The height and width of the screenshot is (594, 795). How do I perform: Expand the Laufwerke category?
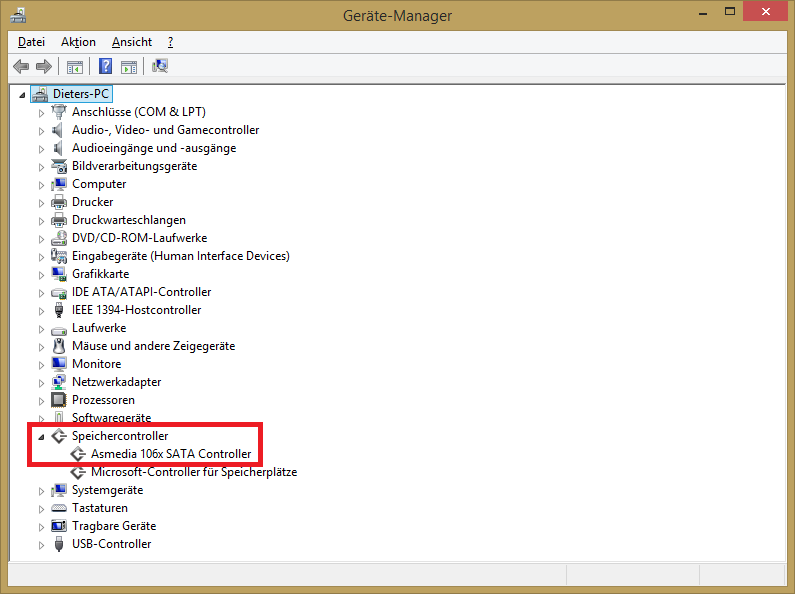tap(42, 328)
